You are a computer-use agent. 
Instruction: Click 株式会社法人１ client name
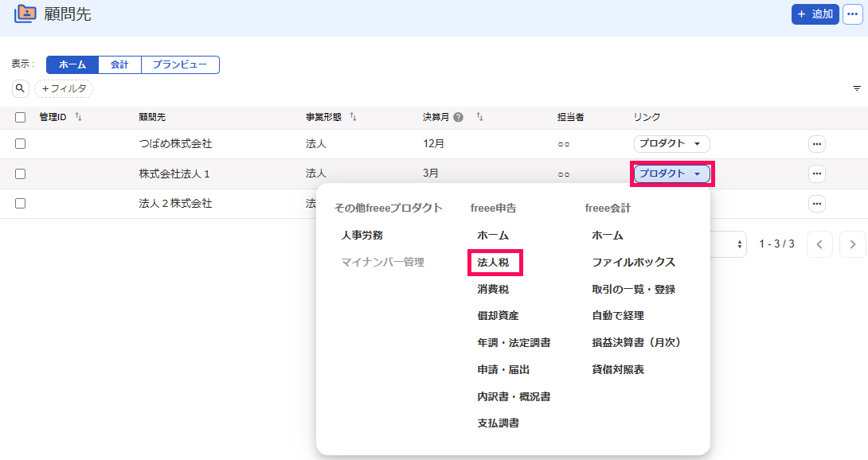coord(175,173)
